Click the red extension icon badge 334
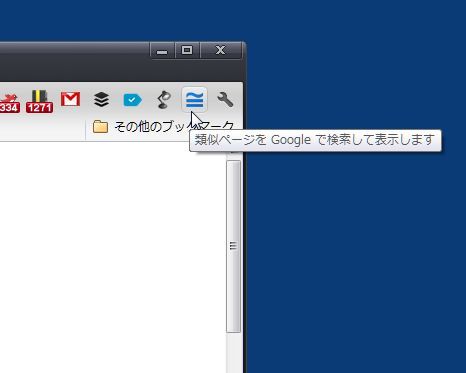The width and height of the screenshot is (466, 373). [9, 103]
